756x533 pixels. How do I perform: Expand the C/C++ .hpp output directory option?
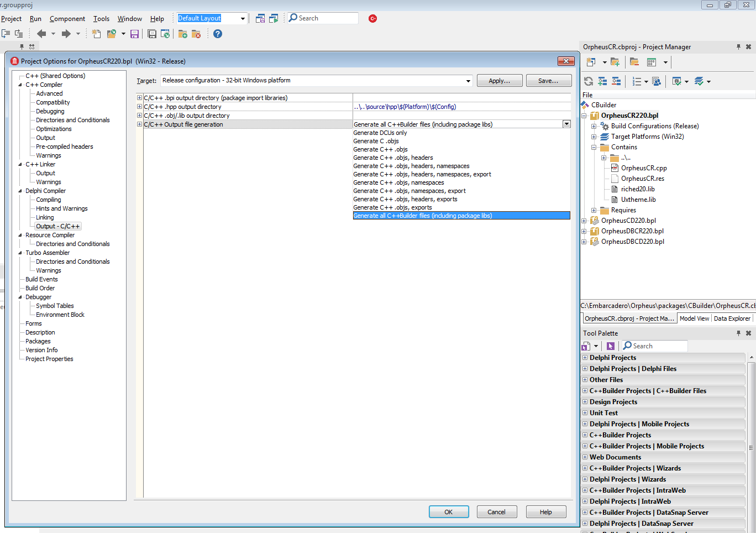(139, 107)
